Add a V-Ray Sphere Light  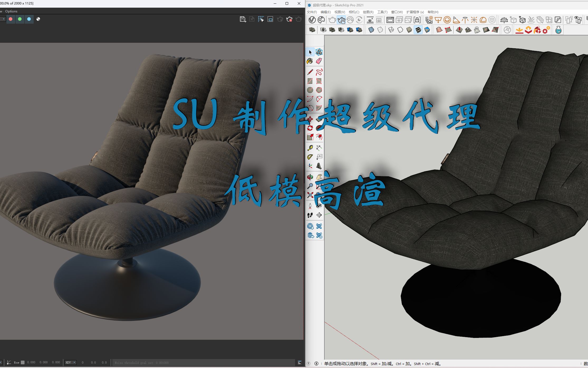pos(447,20)
